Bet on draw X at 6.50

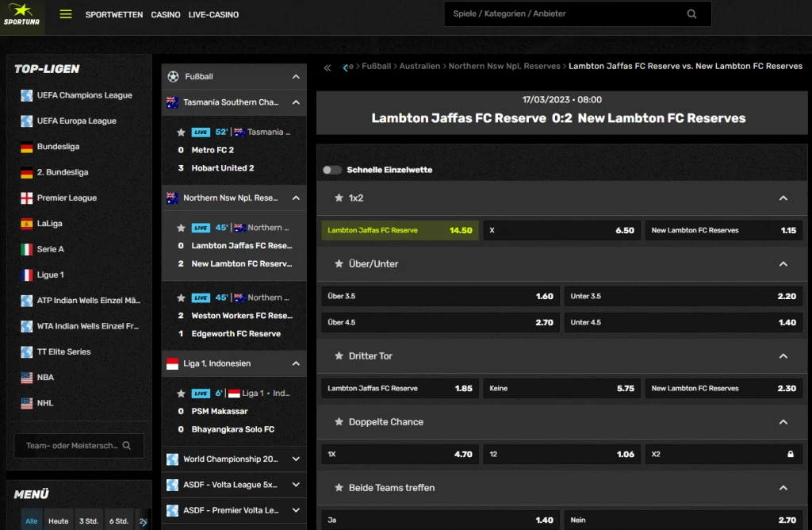click(x=562, y=231)
